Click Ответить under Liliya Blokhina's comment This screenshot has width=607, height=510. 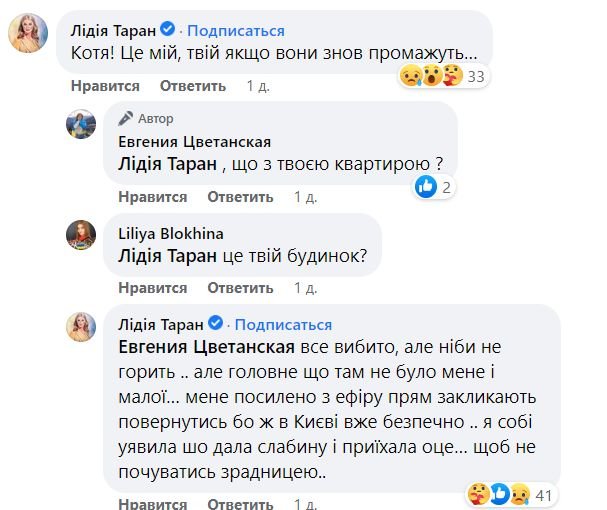(x=245, y=287)
